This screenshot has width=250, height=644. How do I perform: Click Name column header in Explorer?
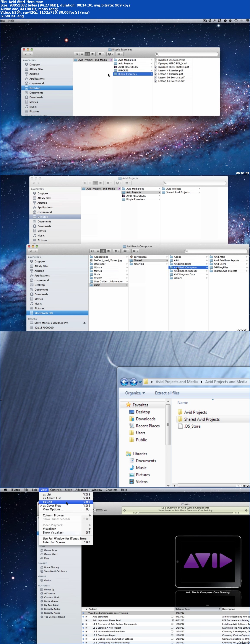point(183,402)
